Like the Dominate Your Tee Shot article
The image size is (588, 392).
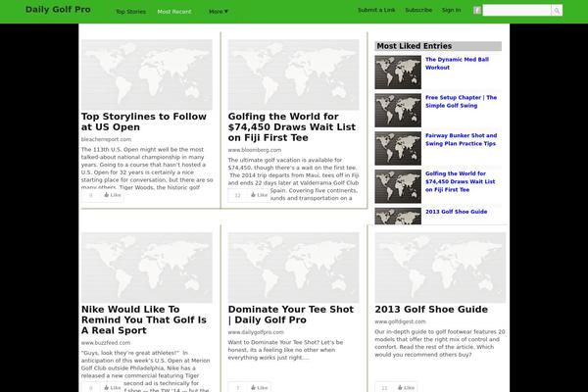click(x=259, y=387)
